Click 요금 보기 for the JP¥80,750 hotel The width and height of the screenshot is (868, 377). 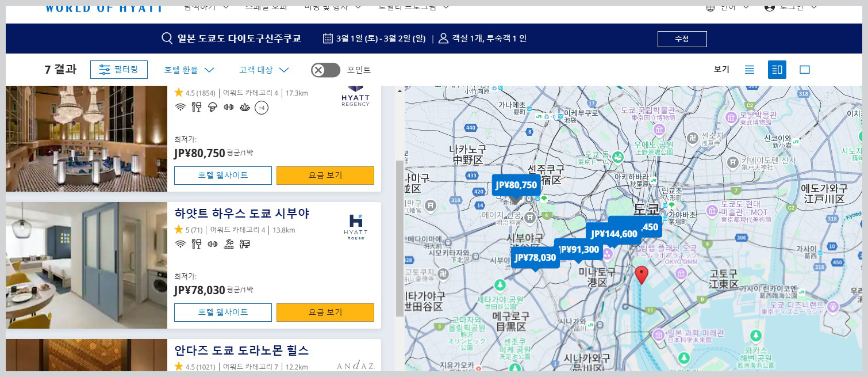[325, 176]
